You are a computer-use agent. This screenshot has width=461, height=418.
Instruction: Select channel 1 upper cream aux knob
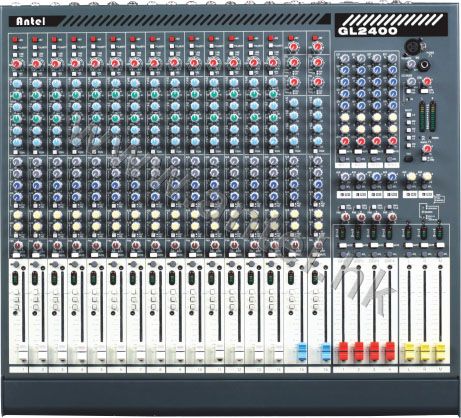coord(17,214)
